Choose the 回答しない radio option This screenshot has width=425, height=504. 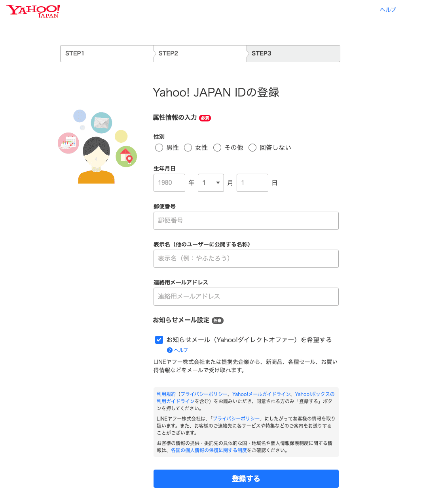pyautogui.click(x=252, y=148)
